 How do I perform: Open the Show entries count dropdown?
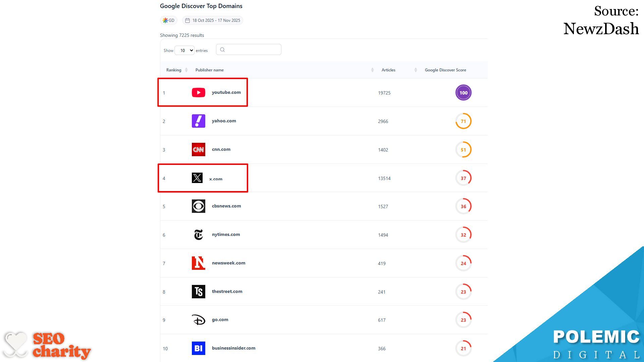coord(184,50)
